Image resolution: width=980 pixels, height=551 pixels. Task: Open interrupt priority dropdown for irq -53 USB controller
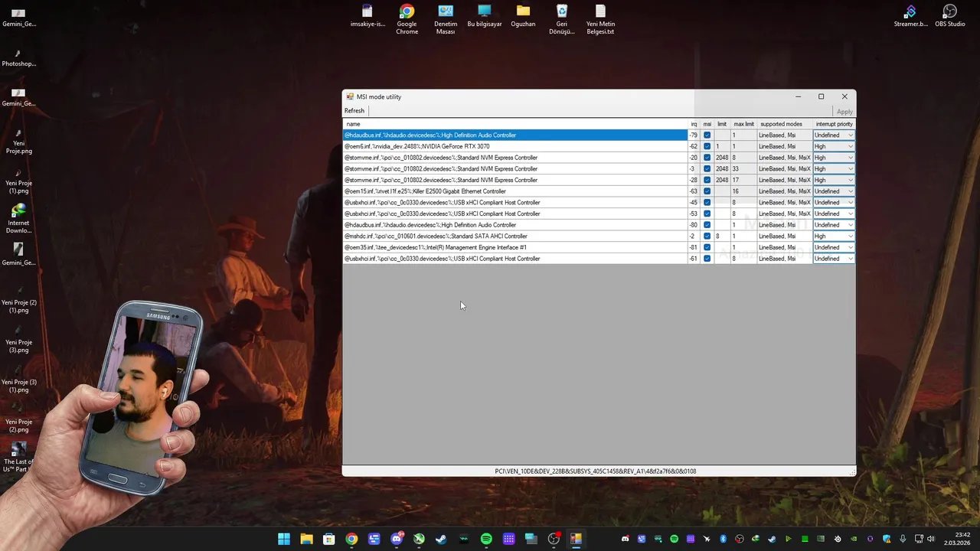coord(834,214)
